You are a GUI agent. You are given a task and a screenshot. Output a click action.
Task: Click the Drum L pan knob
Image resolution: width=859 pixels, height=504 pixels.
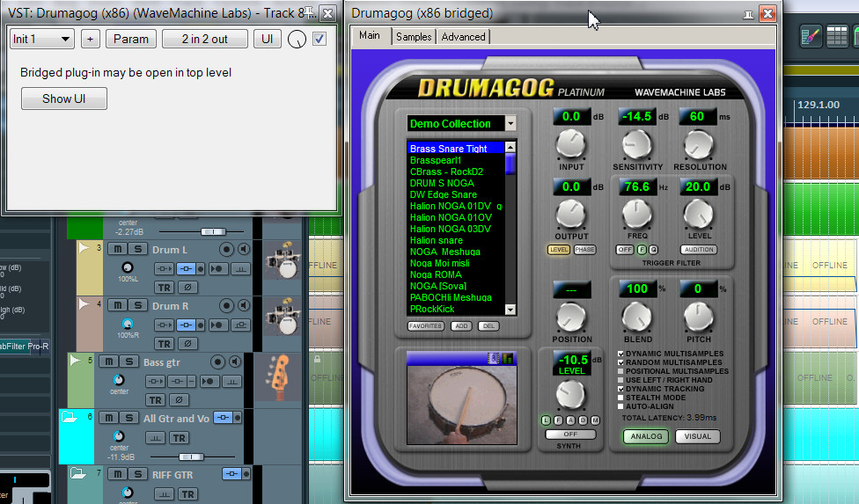pos(127,267)
